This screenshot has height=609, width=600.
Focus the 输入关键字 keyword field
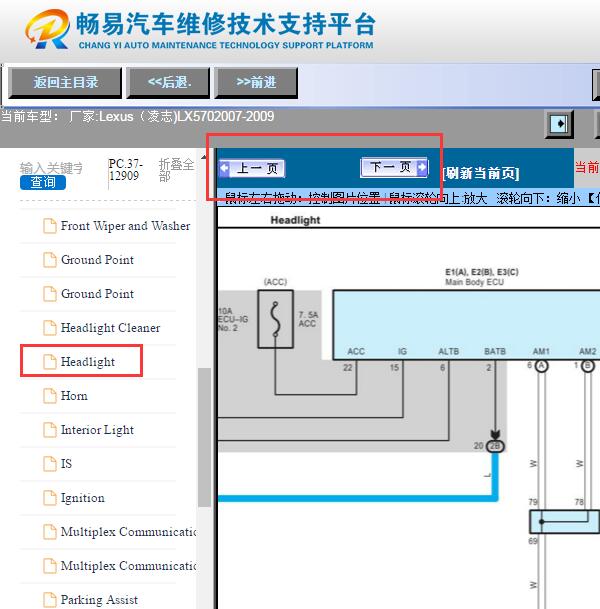51,168
